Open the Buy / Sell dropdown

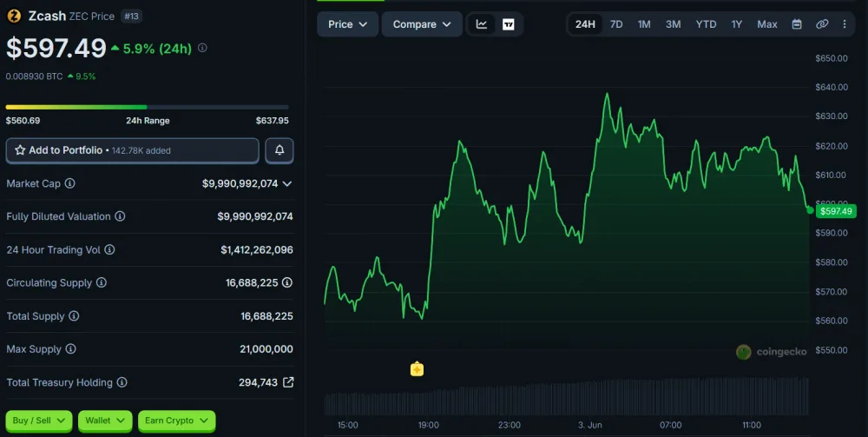click(39, 421)
